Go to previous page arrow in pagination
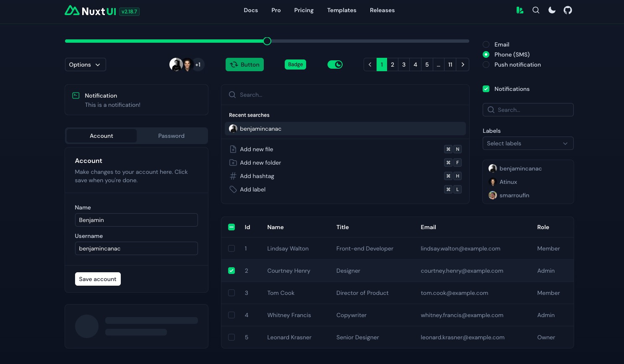 [370, 65]
